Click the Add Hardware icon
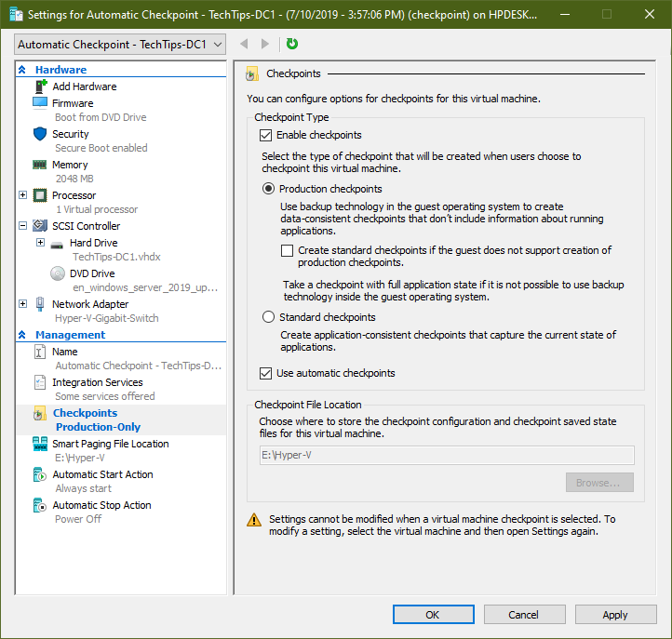 point(40,87)
